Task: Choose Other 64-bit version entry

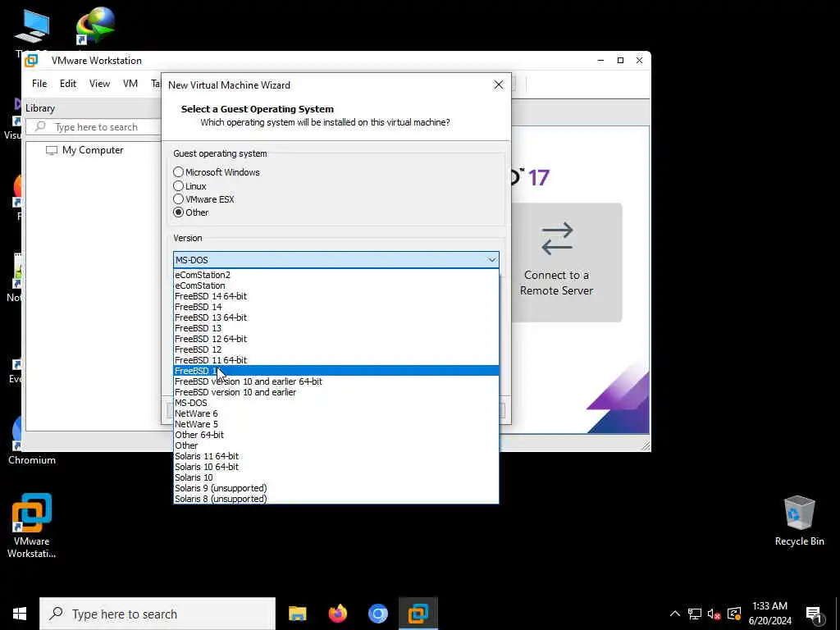Action: click(x=336, y=435)
